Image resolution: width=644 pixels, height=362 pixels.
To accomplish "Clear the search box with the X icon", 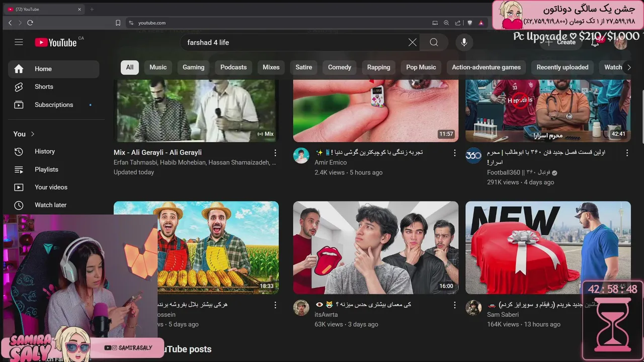I will [x=413, y=42].
